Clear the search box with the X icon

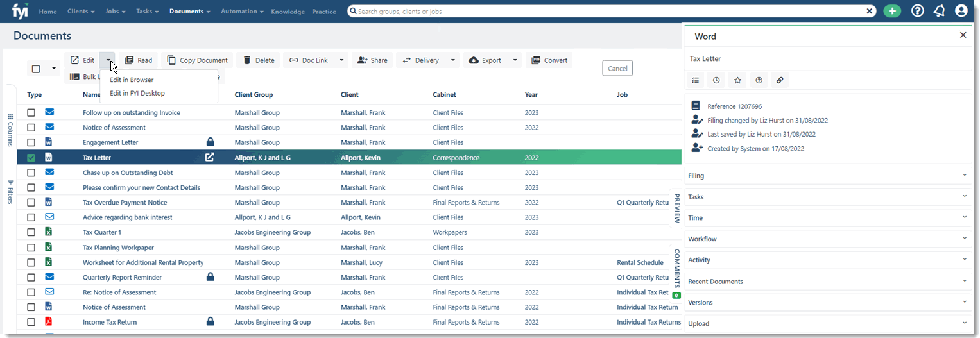870,11
